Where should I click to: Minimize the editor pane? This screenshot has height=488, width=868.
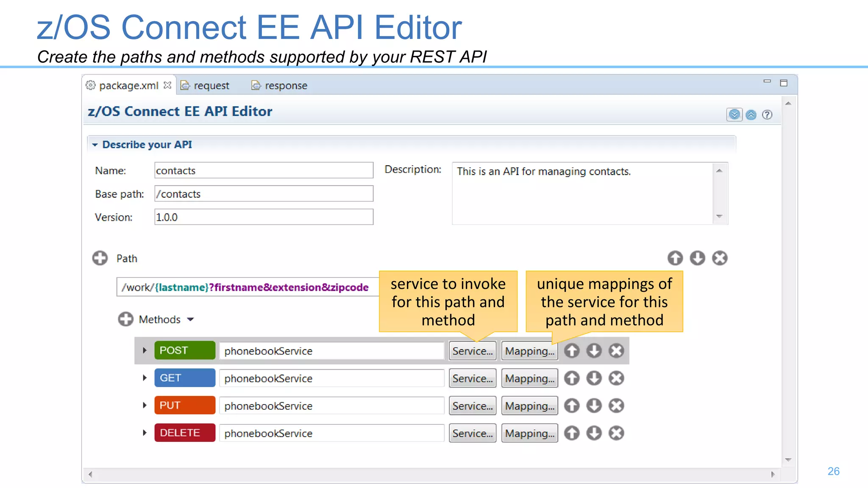tap(767, 81)
